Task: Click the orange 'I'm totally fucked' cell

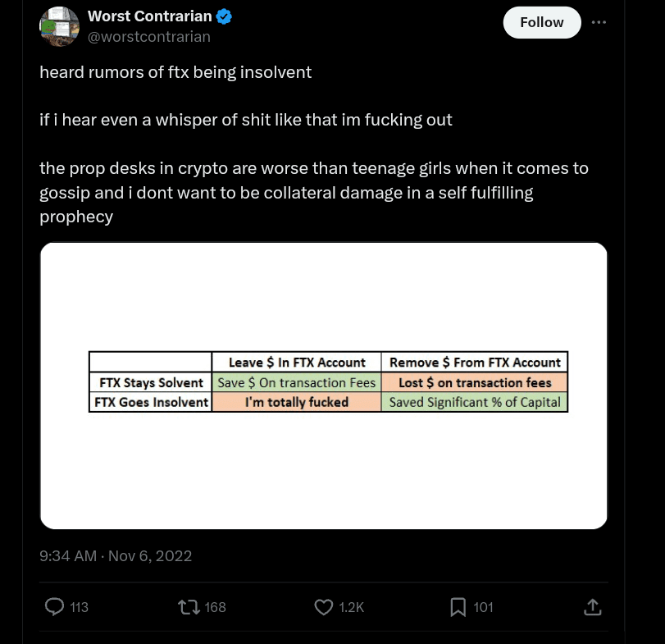Action: tap(296, 402)
